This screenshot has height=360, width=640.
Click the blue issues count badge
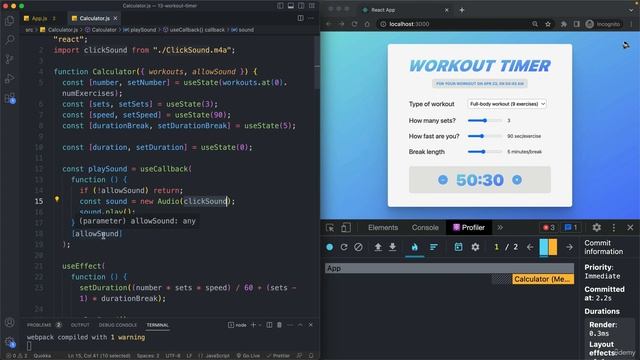[571, 227]
